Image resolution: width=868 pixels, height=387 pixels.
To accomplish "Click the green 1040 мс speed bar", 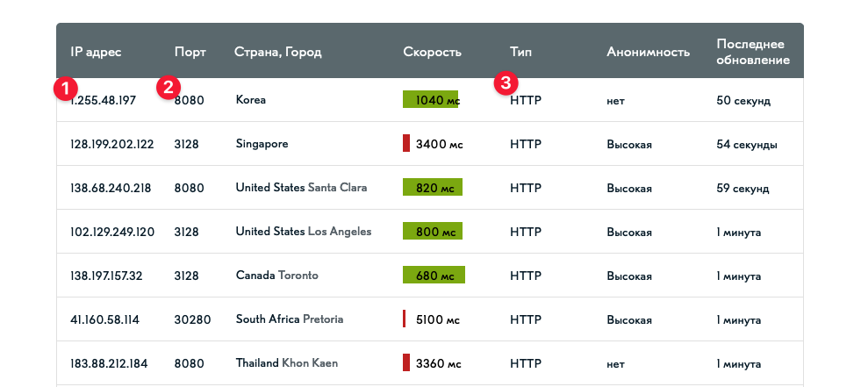I will 430,100.
